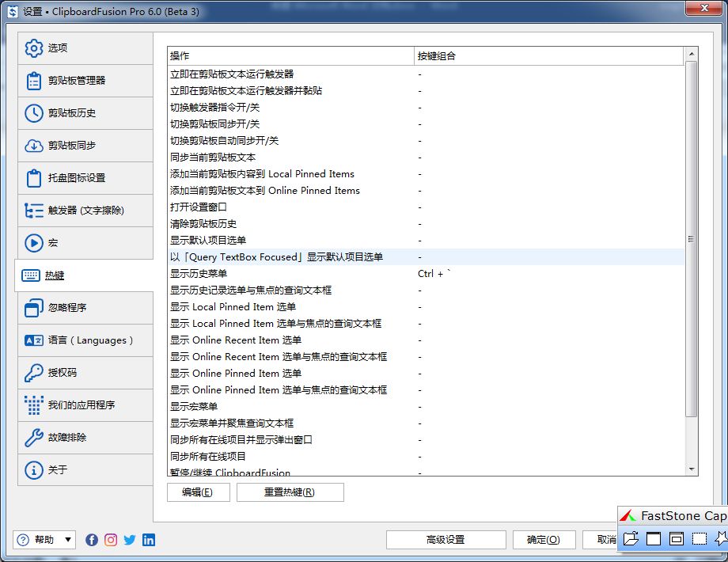Click the hotkey list scrollbar thumb
The image size is (728, 562).
coord(692,239)
